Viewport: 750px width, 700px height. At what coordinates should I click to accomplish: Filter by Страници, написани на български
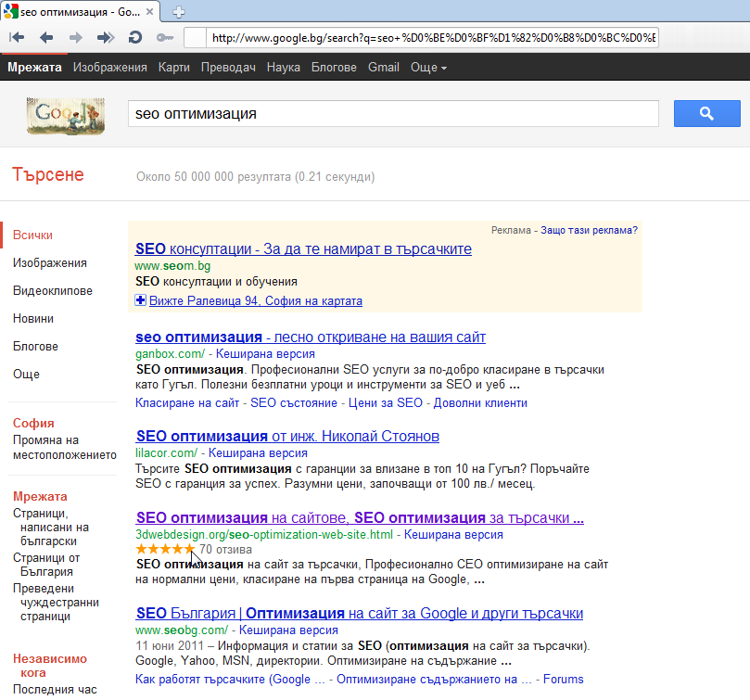tap(51, 527)
